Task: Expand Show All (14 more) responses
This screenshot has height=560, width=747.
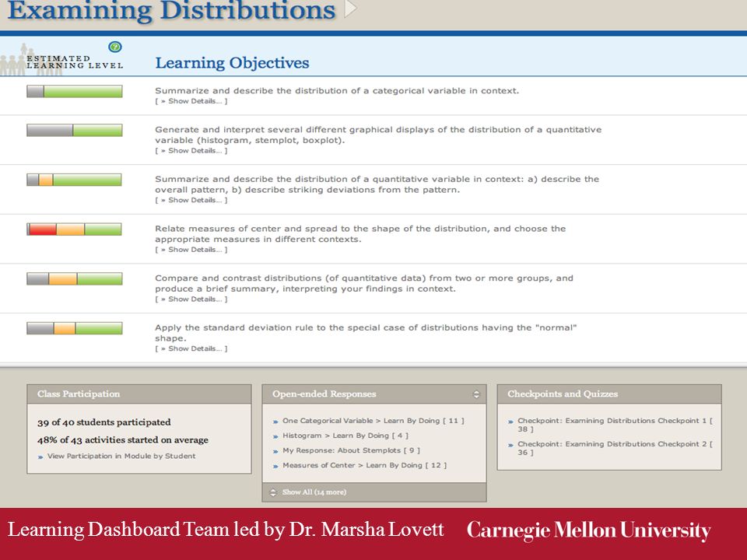Action: tap(314, 492)
